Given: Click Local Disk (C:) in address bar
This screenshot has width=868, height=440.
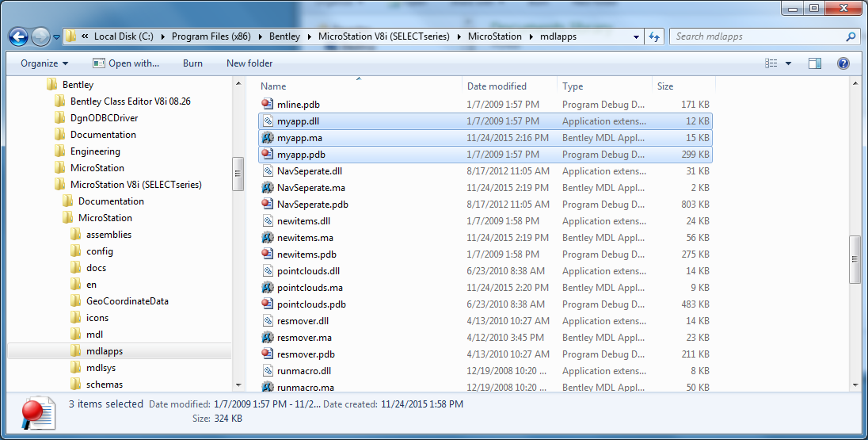Looking at the screenshot, I should (124, 36).
